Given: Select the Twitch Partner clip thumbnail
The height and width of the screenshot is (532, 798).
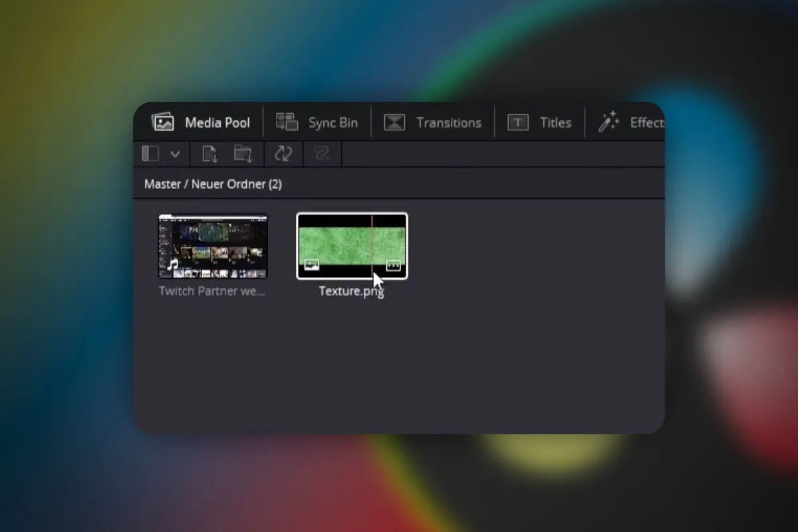Looking at the screenshot, I should click(213, 245).
